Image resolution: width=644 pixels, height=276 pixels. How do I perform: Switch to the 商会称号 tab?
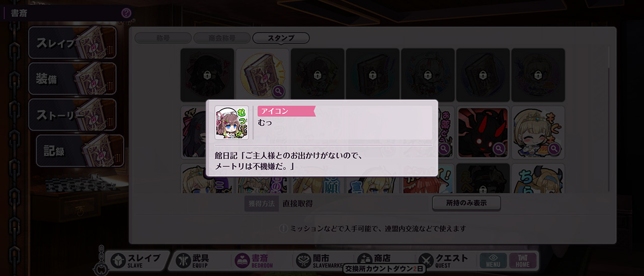pos(222,38)
